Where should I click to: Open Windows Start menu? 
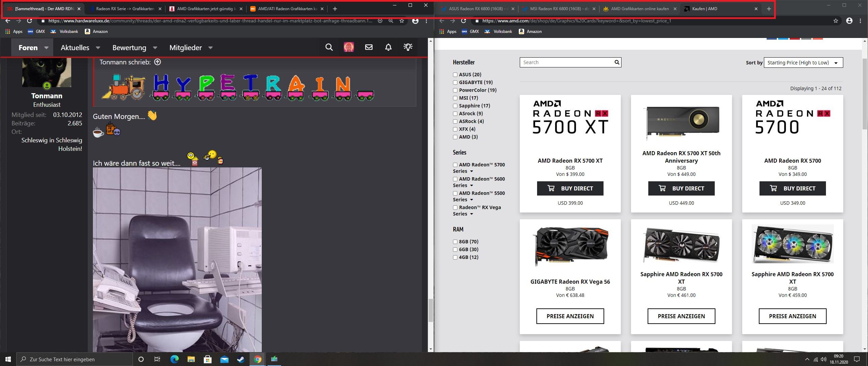[8, 359]
